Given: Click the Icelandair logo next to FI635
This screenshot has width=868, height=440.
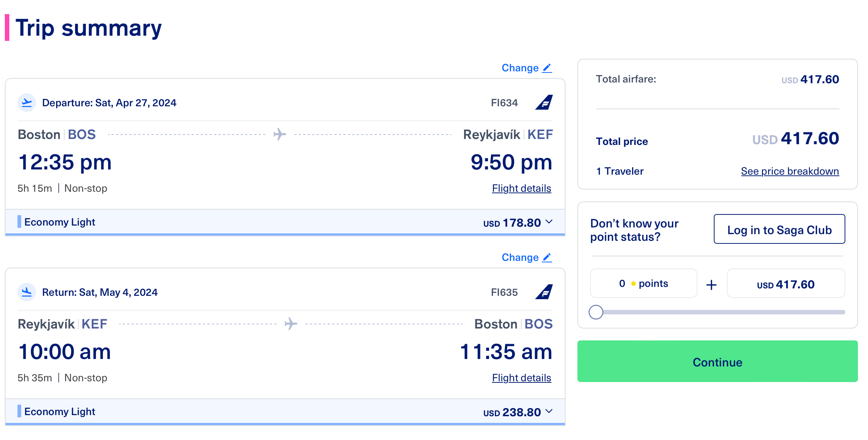Looking at the screenshot, I should [x=544, y=292].
